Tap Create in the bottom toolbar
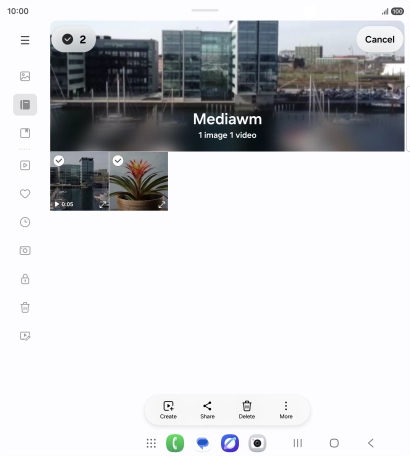This screenshot has width=410, height=456. [x=168, y=410]
